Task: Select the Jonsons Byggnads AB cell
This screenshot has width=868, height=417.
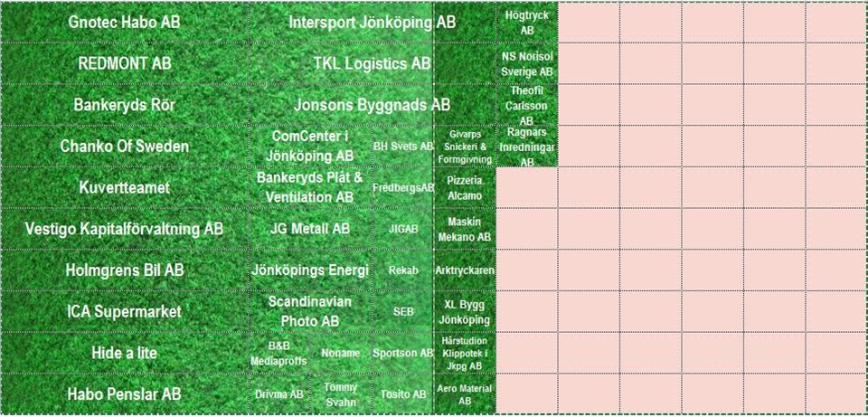Action: (371, 105)
